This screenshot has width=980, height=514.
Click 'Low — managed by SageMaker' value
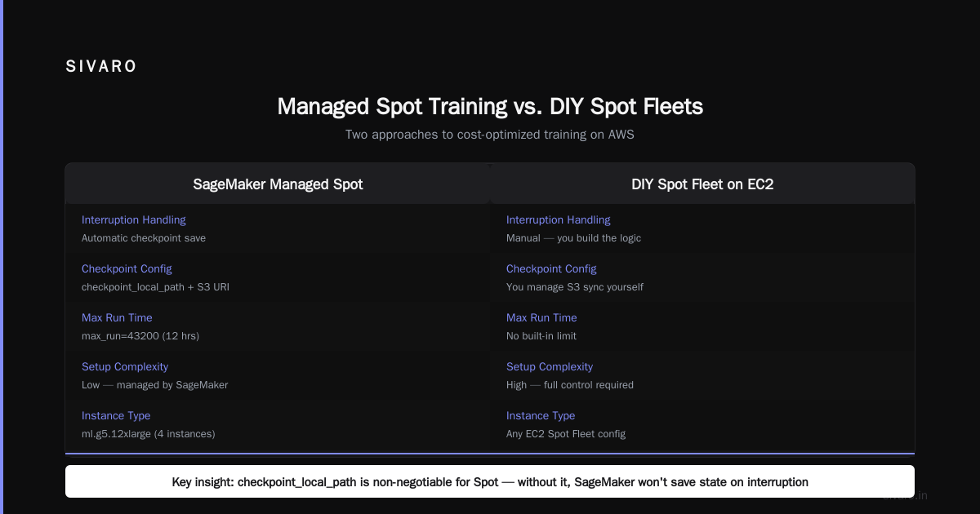point(155,385)
